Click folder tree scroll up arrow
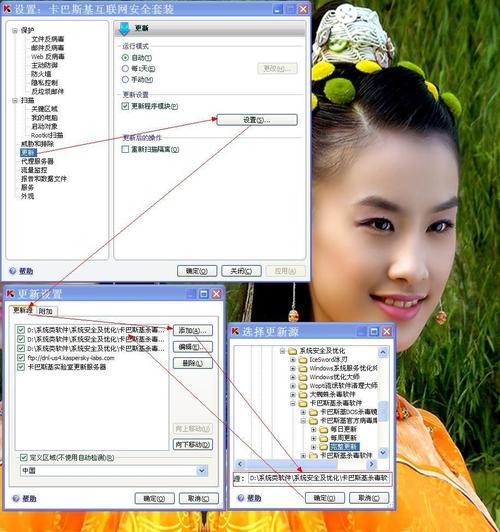The width and height of the screenshot is (500, 532). 383,353
